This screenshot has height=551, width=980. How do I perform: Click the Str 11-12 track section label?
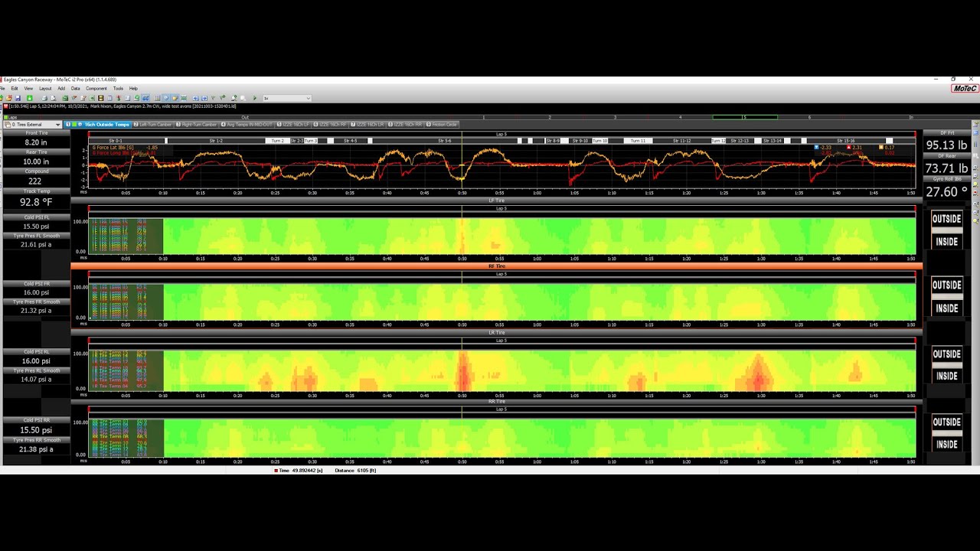tap(682, 141)
